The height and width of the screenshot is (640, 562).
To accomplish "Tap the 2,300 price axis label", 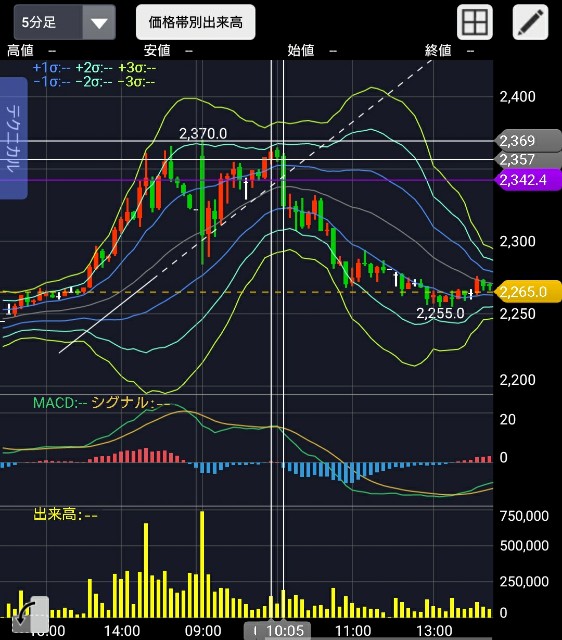I will click(x=518, y=241).
